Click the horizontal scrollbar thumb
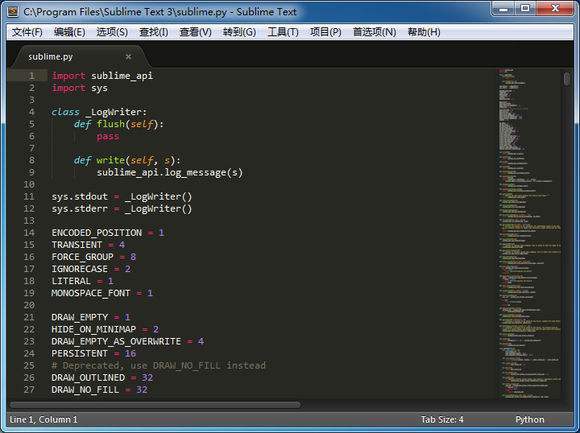This screenshot has height=433, width=580. [x=155, y=405]
